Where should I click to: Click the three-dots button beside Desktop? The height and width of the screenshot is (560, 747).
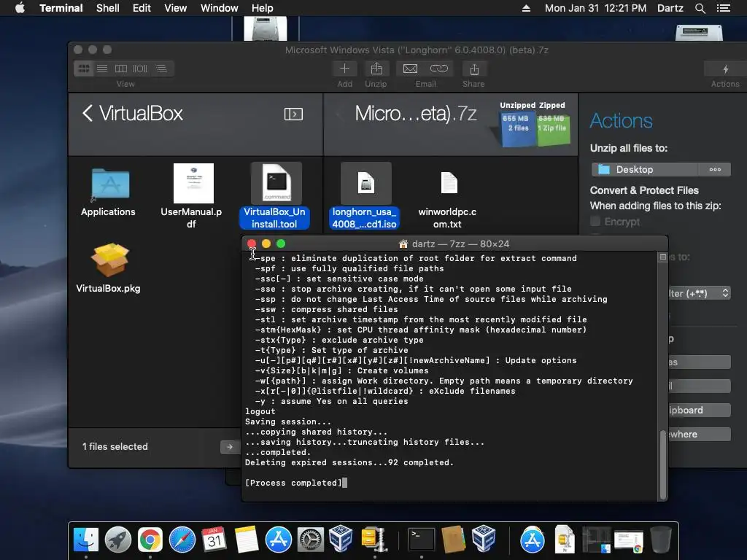tap(715, 169)
